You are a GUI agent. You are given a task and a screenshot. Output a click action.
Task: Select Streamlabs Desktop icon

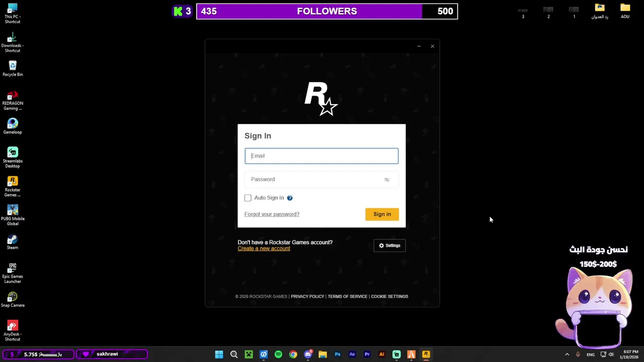point(13,158)
